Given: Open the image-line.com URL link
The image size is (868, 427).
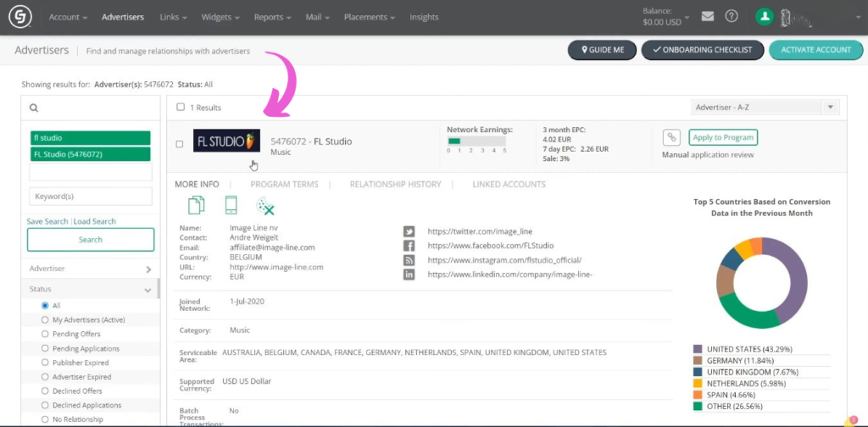Looking at the screenshot, I should point(276,267).
